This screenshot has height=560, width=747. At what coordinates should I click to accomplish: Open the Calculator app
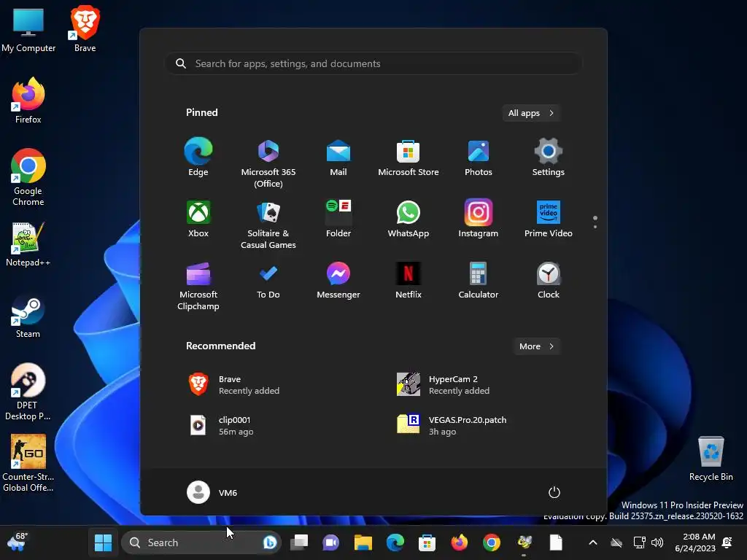coord(479,280)
